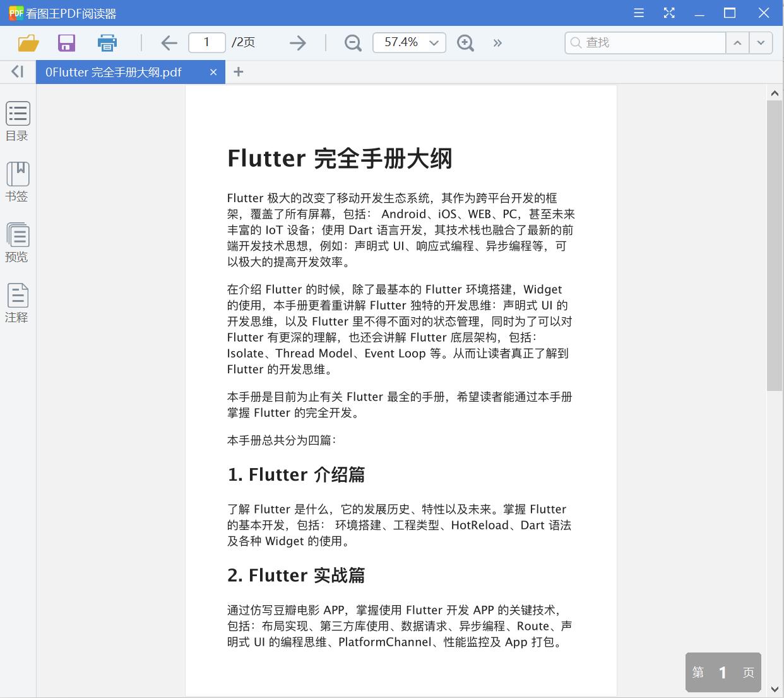The image size is (784, 698).
Task: Save the document using the floppy disk icon
Action: tap(66, 43)
